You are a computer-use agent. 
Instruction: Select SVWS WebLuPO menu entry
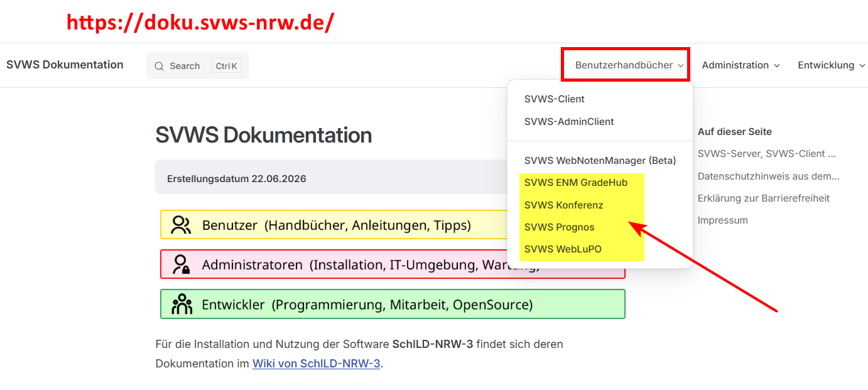(x=563, y=249)
